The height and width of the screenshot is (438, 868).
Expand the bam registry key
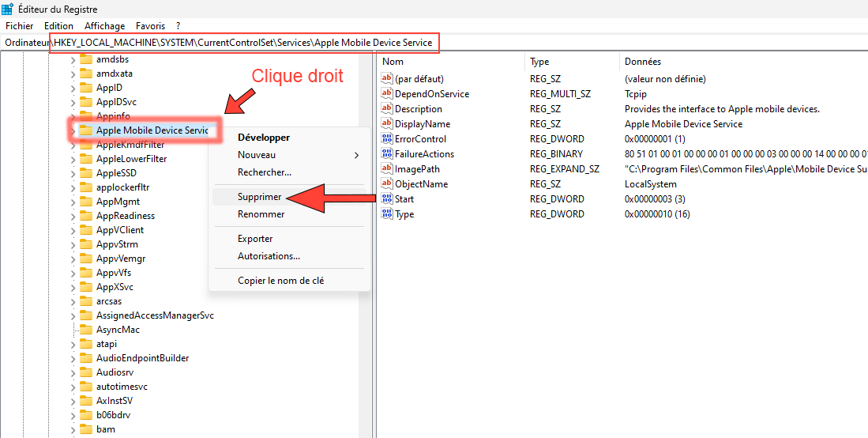[x=73, y=429]
